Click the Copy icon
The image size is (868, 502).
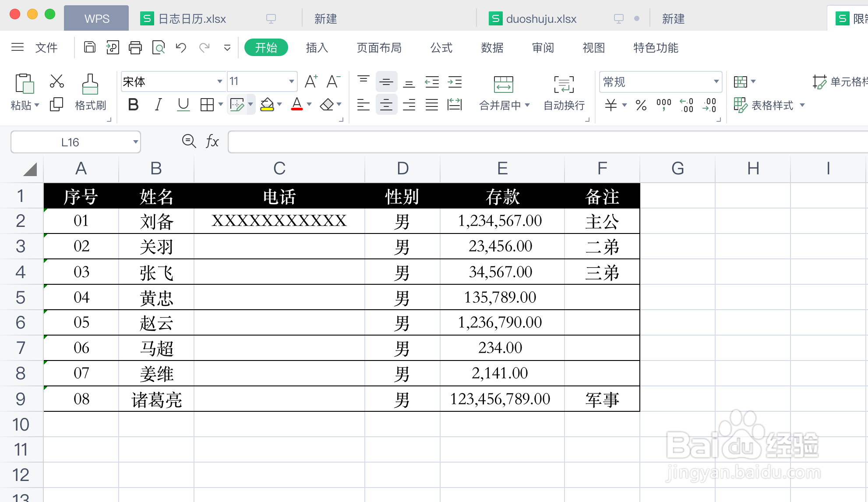[56, 105]
